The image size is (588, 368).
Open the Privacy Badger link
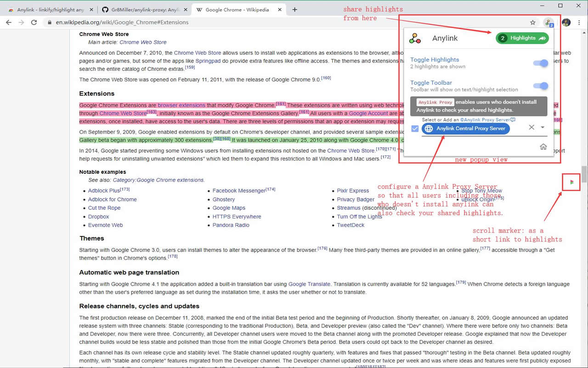356,199
